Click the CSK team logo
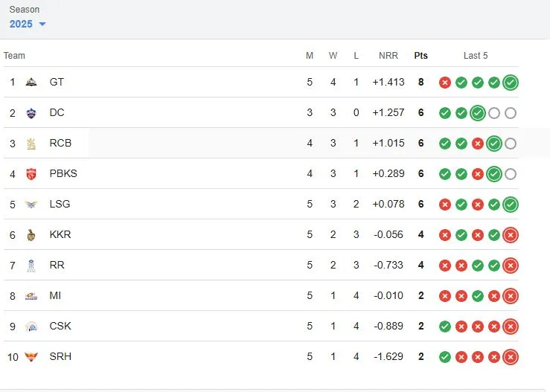 pyautogui.click(x=31, y=327)
